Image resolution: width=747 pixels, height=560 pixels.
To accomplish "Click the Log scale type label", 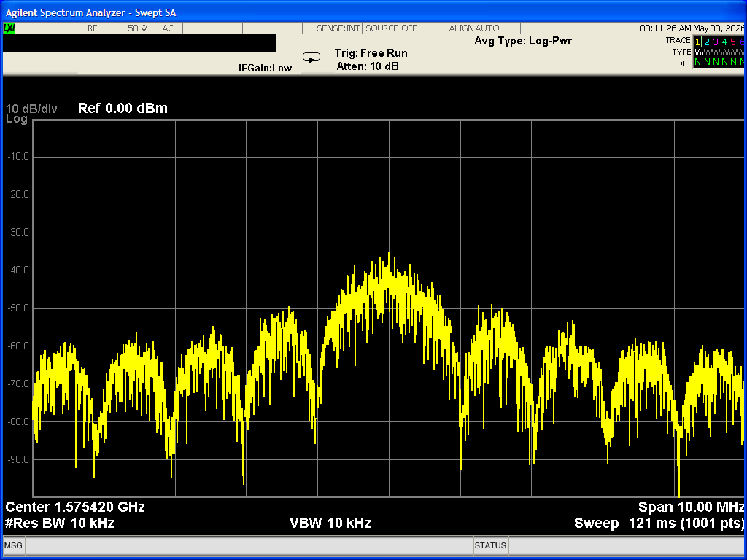I will 17,119.
